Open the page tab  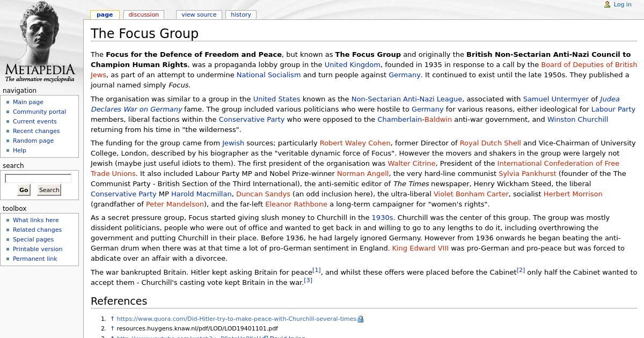105,14
